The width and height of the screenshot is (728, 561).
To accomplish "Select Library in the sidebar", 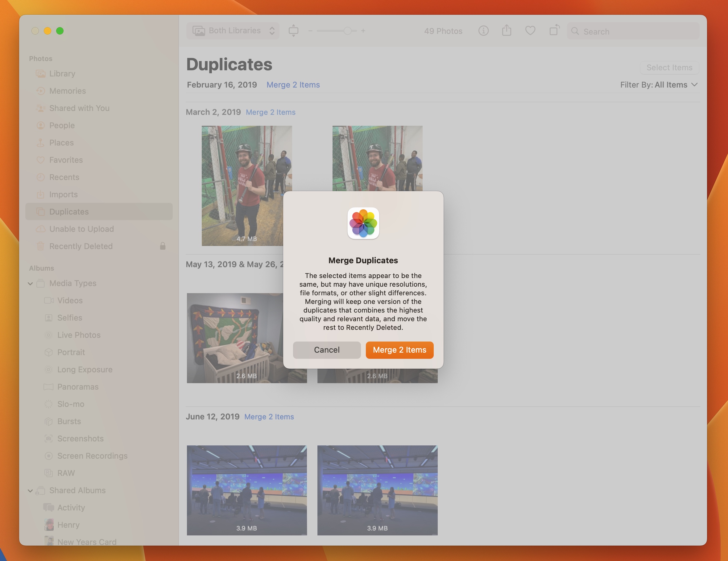I will tap(62, 74).
